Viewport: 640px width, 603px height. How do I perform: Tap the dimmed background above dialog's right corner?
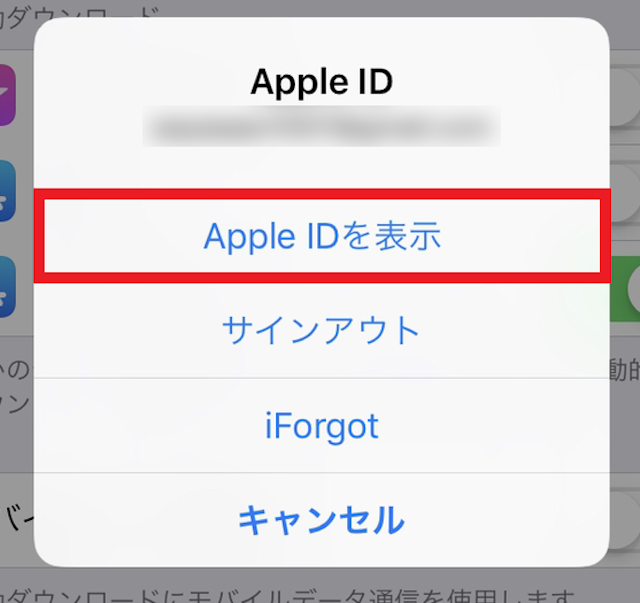click(x=624, y=24)
